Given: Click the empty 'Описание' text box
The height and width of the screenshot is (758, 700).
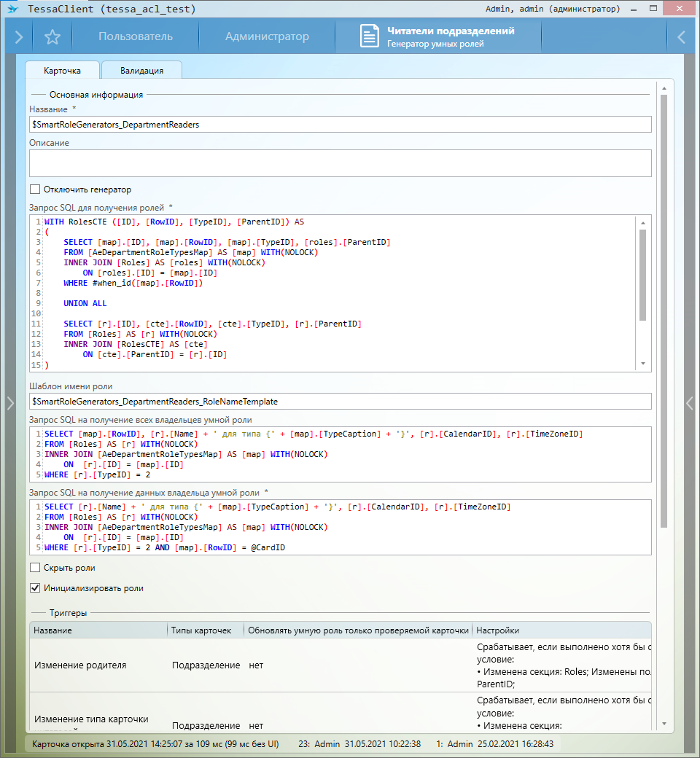Looking at the screenshot, I should 340,163.
